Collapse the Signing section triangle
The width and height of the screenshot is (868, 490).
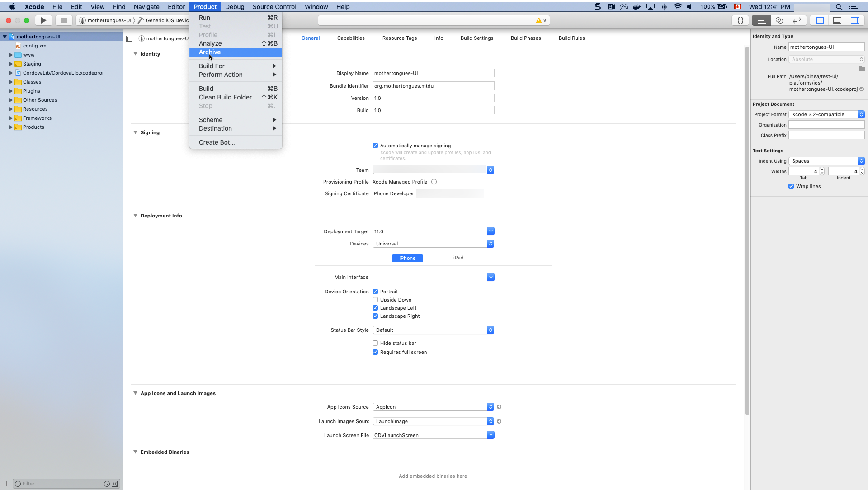[x=135, y=132]
